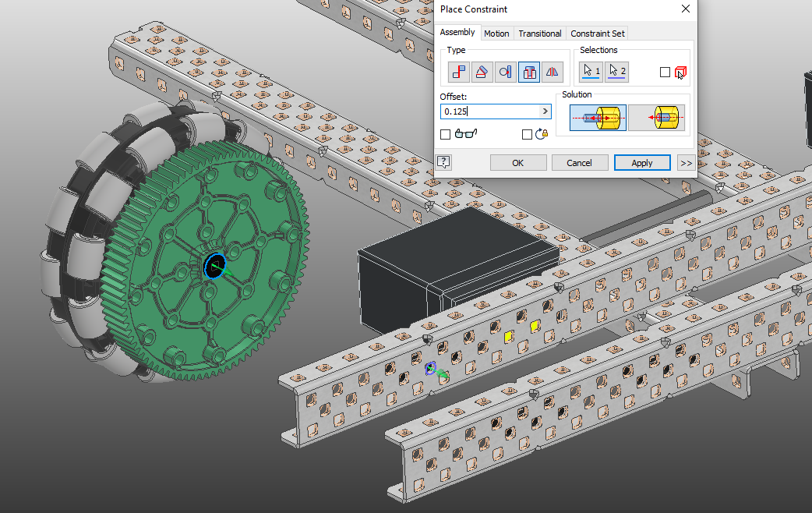This screenshot has width=812, height=513.
Task: Open the Offset value flyout arrow
Action: tap(545, 111)
